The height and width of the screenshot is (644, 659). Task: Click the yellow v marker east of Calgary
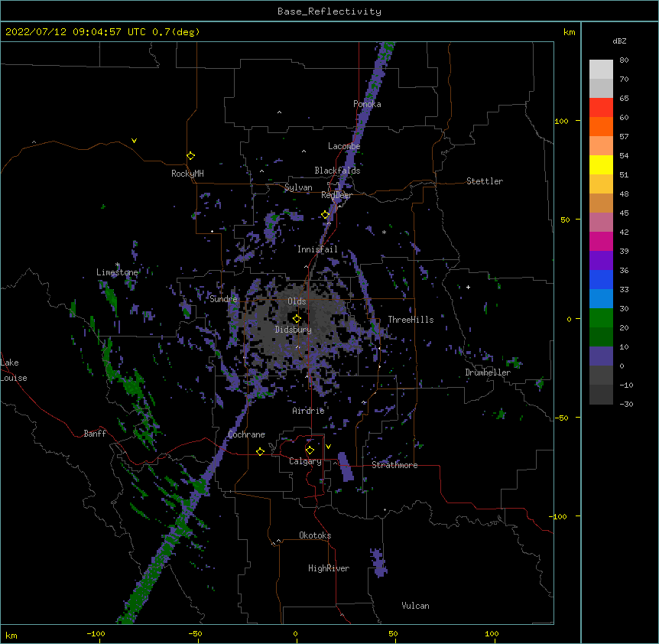328,447
